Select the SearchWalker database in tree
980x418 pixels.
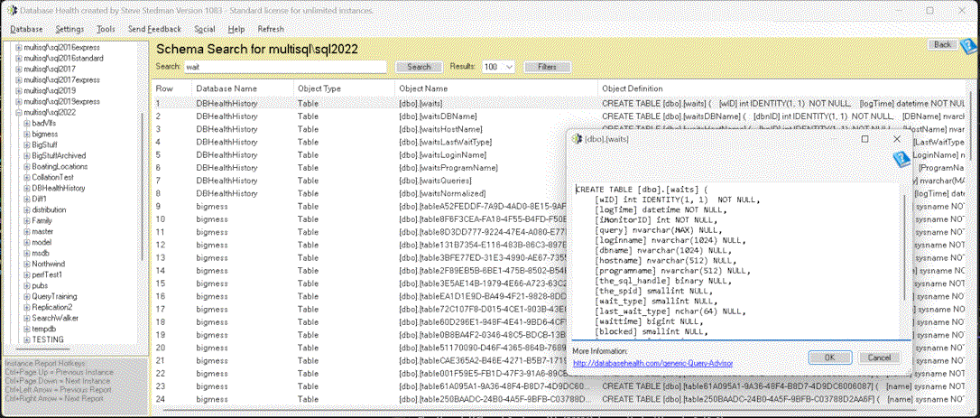pyautogui.click(x=54, y=317)
